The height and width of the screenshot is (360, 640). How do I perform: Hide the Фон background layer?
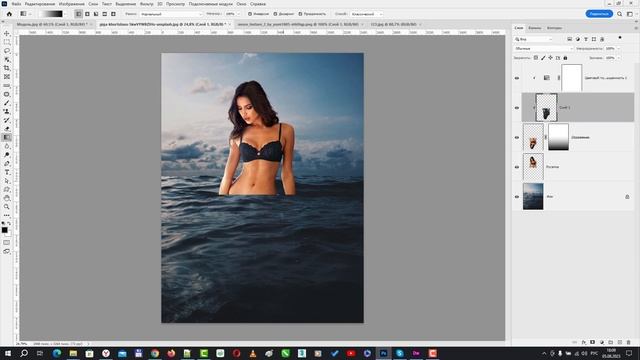pos(517,197)
